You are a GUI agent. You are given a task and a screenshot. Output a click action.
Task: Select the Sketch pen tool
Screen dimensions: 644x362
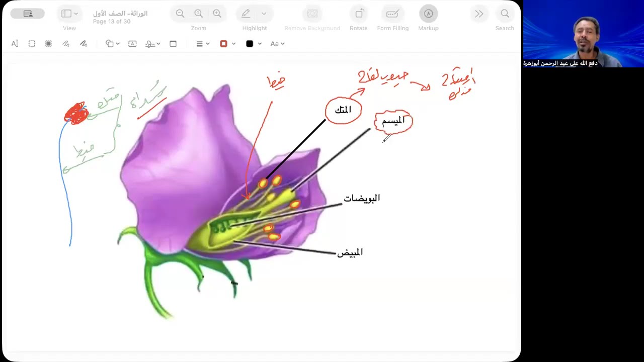click(x=66, y=44)
